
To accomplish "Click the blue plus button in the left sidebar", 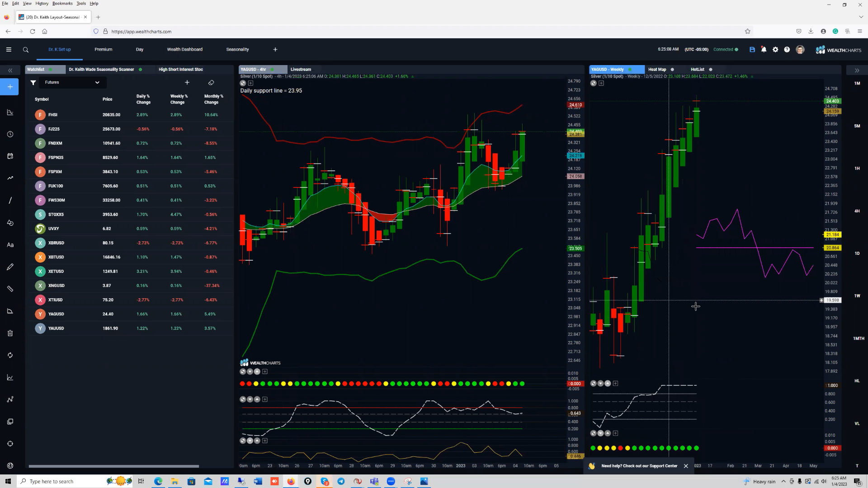I will pyautogui.click(x=10, y=87).
